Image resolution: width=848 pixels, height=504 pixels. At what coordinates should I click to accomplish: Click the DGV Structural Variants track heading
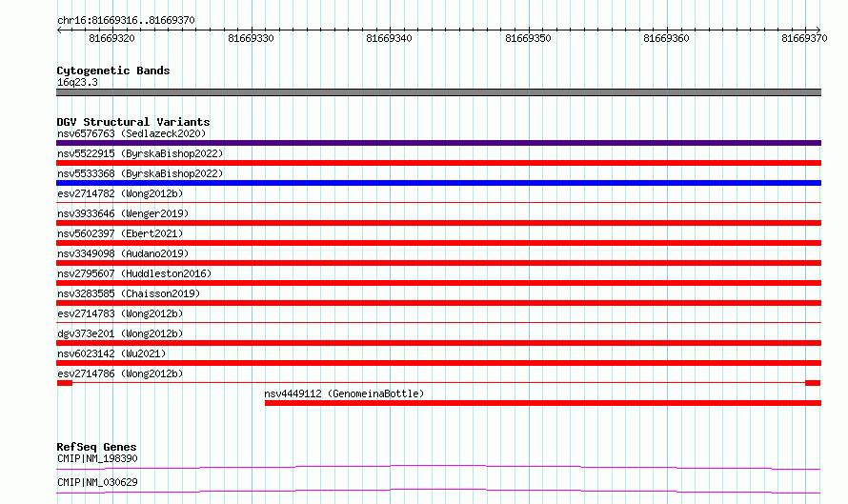click(133, 122)
